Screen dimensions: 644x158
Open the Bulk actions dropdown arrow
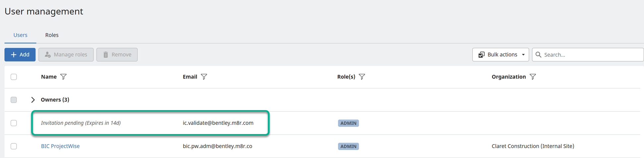tap(523, 55)
